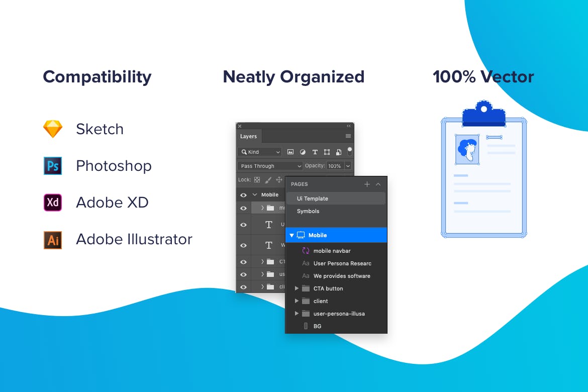The image size is (588, 392).
Task: Click the type layers filter icon
Action: point(315,152)
